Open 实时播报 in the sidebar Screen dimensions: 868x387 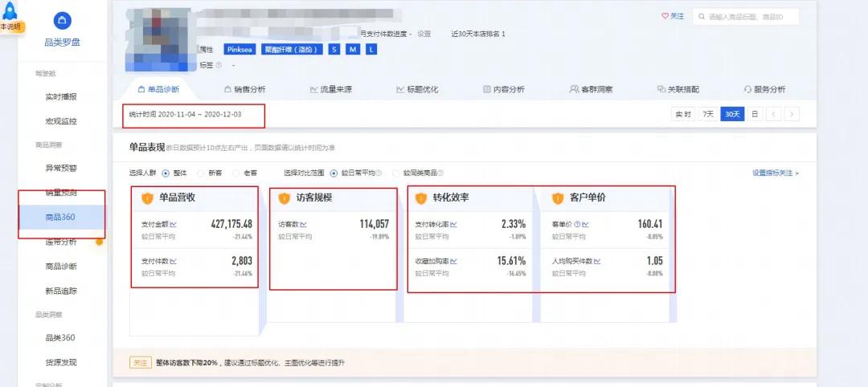click(x=61, y=96)
